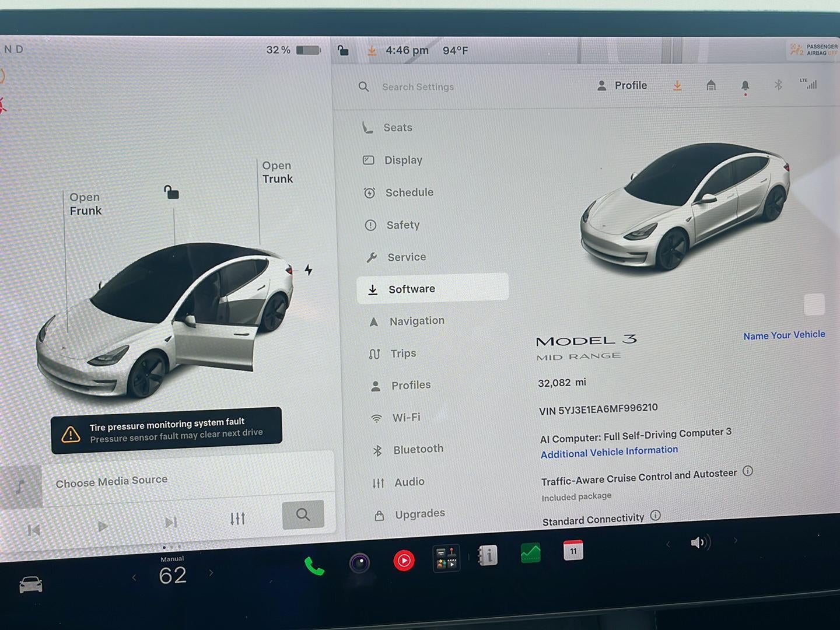The image size is (840, 630).
Task: Tap the 4:46 pm clock
Action: (x=407, y=51)
